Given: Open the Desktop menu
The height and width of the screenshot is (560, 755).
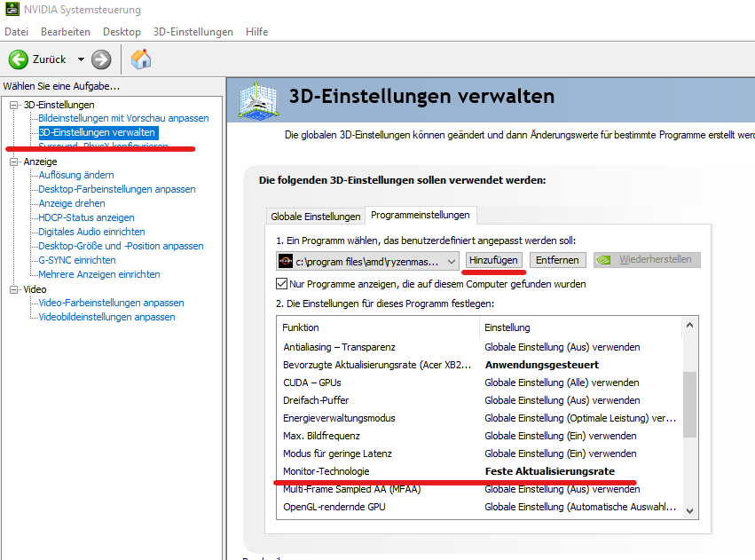Looking at the screenshot, I should tap(121, 31).
